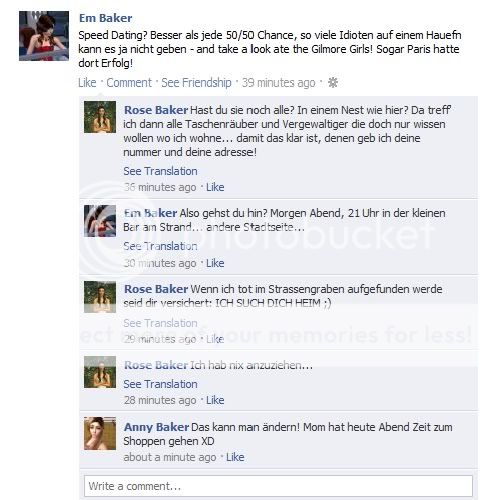Open Anny Baker's profile picture

tap(100, 433)
